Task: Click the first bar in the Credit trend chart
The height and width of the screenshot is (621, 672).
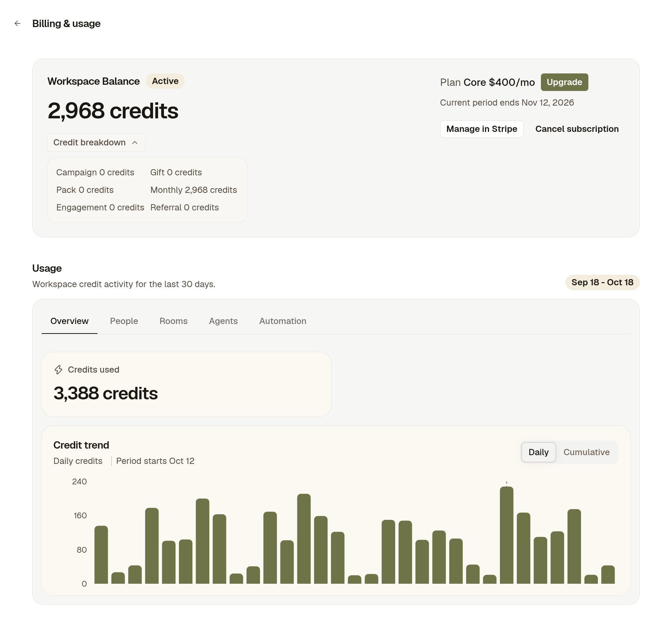Action: click(x=101, y=555)
